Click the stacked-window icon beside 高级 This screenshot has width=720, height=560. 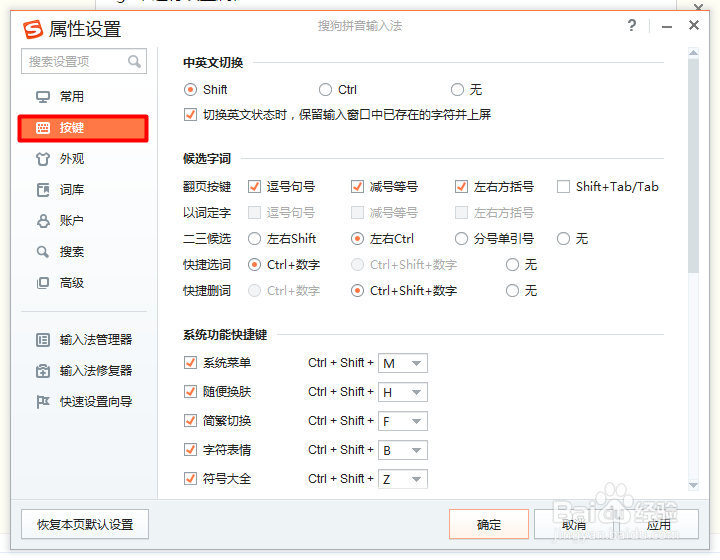coord(43,283)
